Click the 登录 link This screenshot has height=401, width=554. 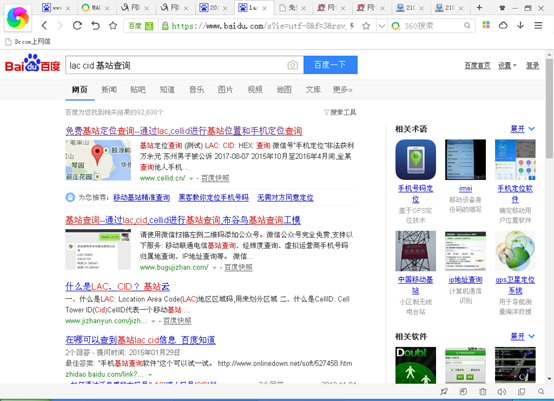point(532,65)
